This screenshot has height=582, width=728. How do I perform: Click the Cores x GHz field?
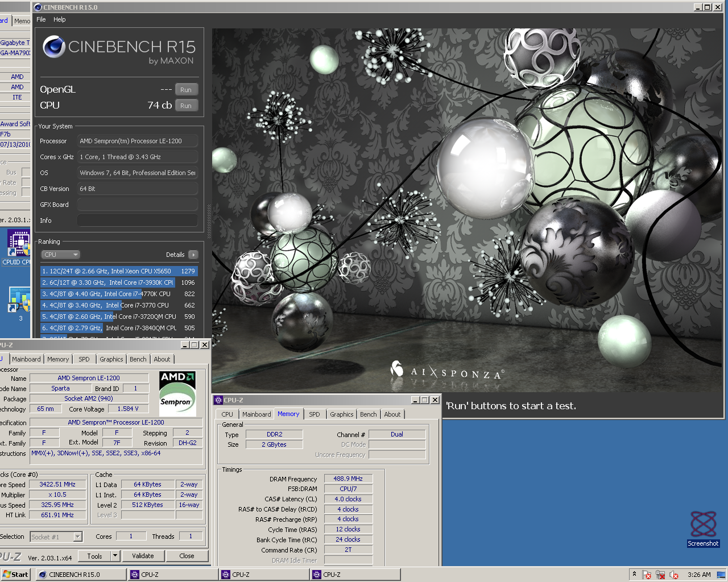[x=138, y=157]
